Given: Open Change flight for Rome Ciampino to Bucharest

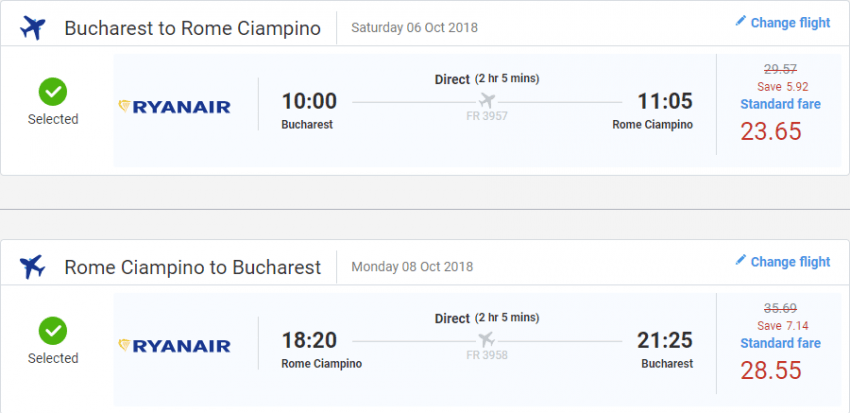Looking at the screenshot, I should 790,262.
